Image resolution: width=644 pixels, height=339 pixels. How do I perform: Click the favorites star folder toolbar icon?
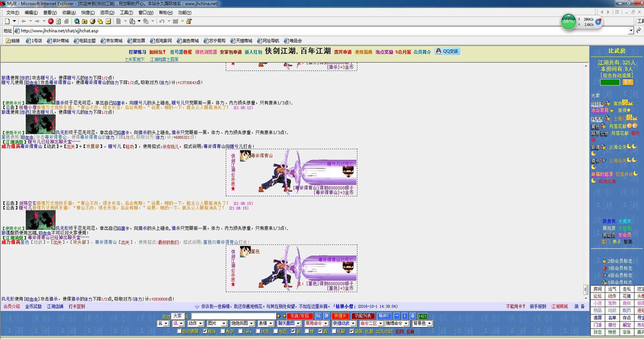85,21
